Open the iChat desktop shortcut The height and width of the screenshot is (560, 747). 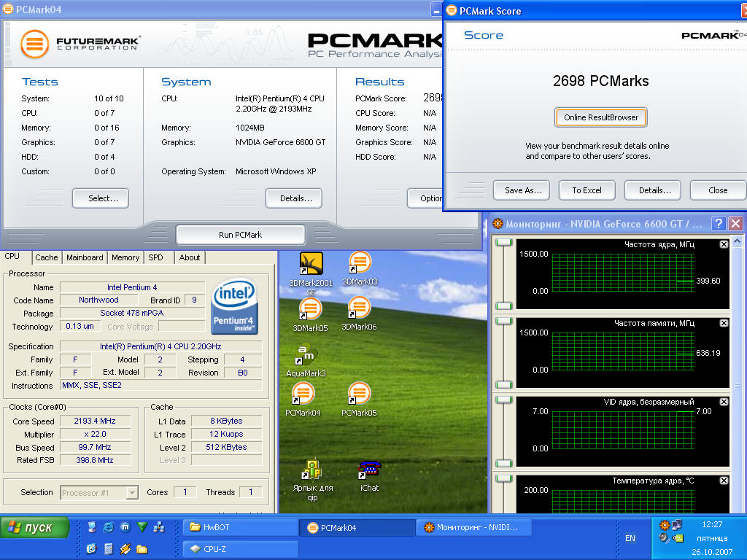(x=369, y=475)
